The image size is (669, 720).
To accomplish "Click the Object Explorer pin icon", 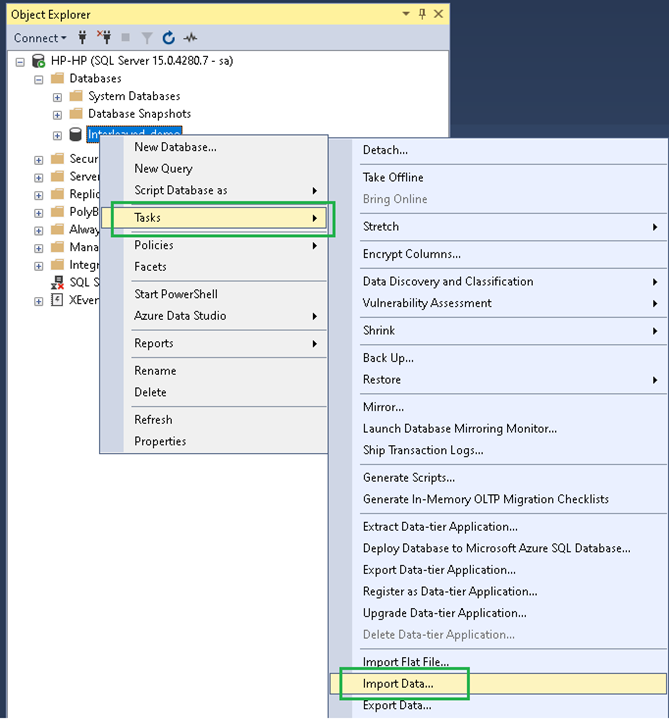I will tap(422, 14).
